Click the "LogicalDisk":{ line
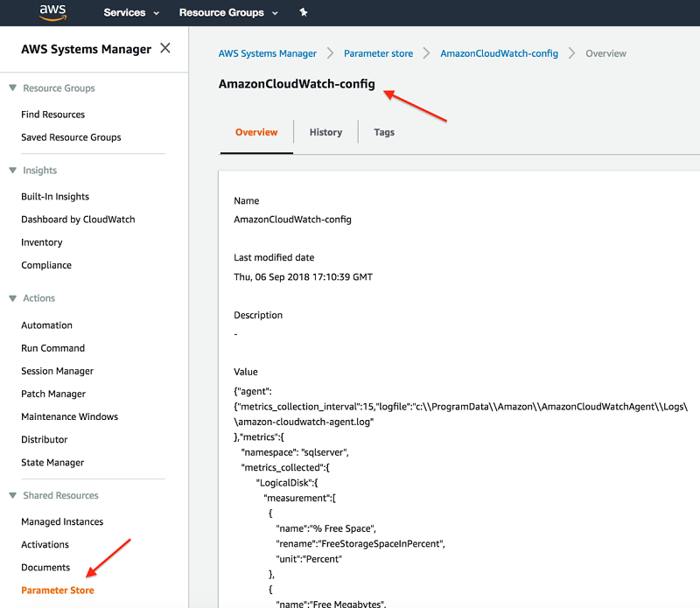 click(287, 483)
